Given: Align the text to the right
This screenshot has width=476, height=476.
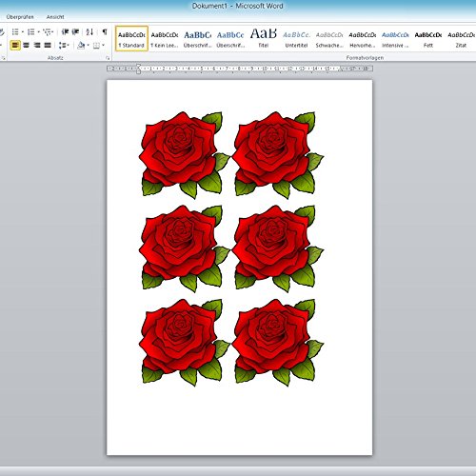Looking at the screenshot, I should [37, 46].
